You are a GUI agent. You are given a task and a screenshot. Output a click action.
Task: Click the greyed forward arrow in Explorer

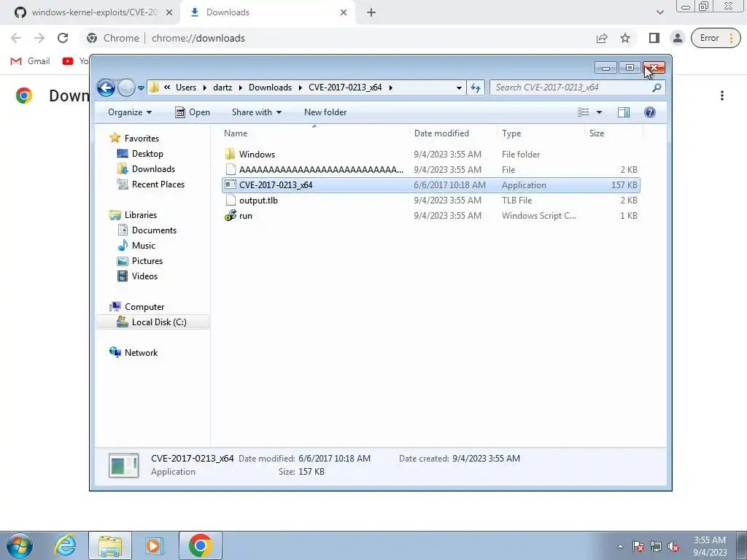pyautogui.click(x=126, y=87)
